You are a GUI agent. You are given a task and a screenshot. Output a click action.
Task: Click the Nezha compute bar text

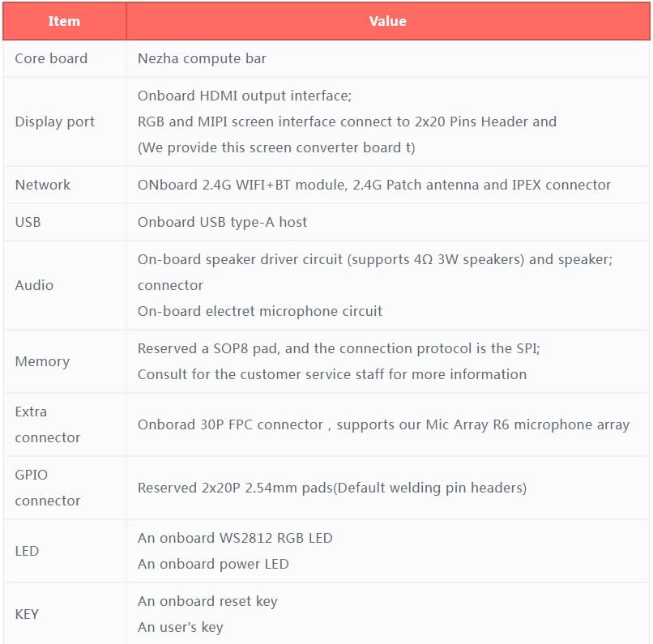pyautogui.click(x=202, y=58)
